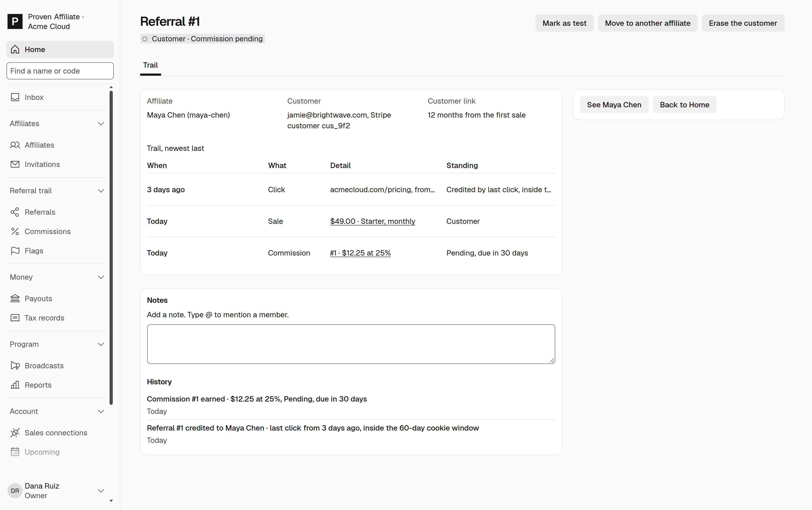Open the #1 · $12.25 at 25% commission link
This screenshot has height=510, width=812.
pyautogui.click(x=360, y=253)
